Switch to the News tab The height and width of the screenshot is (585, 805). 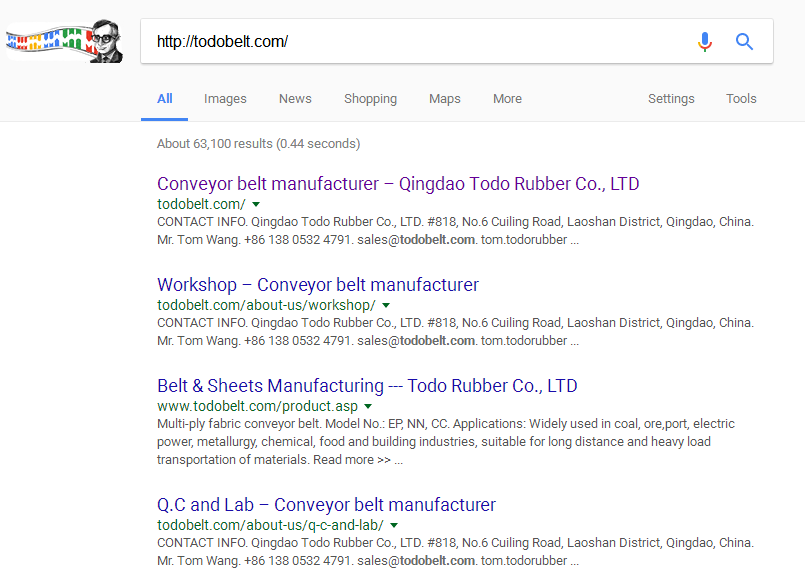click(295, 99)
